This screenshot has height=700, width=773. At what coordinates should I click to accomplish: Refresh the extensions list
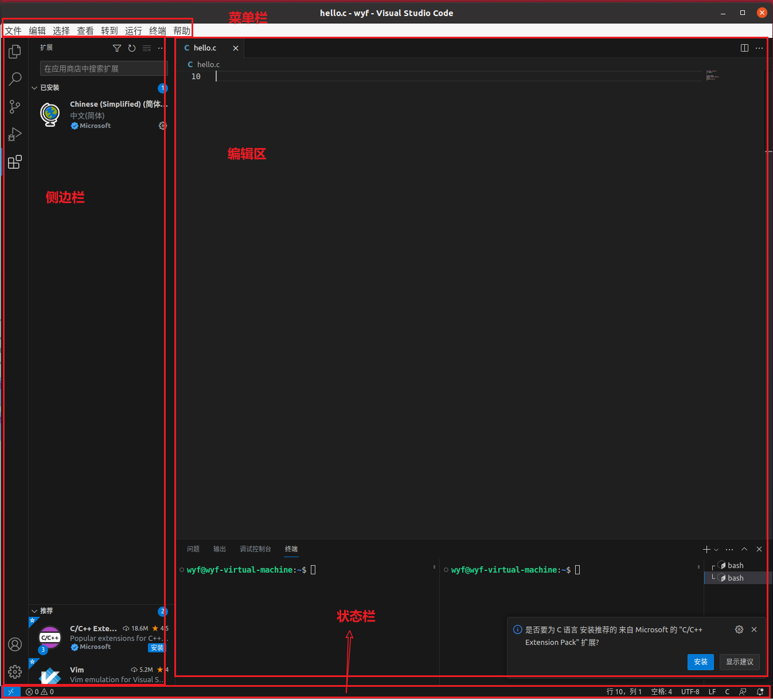[x=132, y=48]
